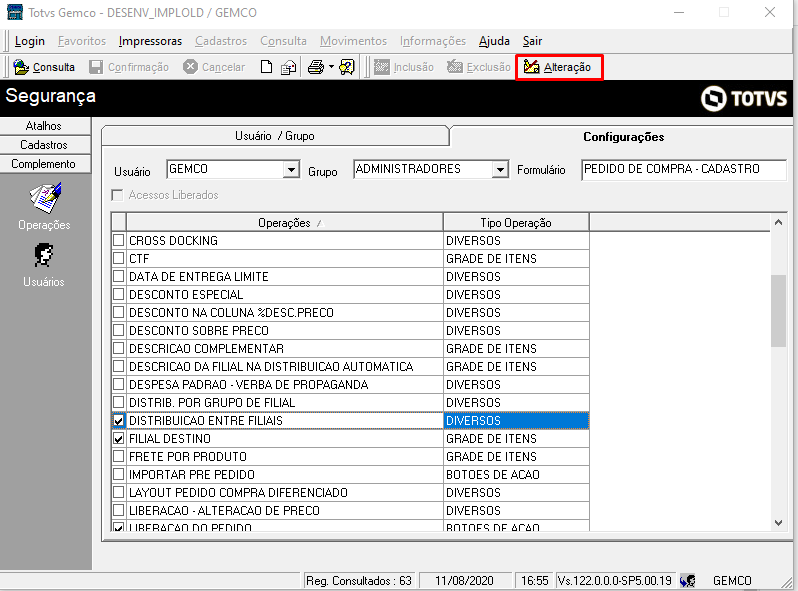Click the Totvs Gemco title bar icon
This screenshot has width=798, height=591.
pyautogui.click(x=15, y=13)
